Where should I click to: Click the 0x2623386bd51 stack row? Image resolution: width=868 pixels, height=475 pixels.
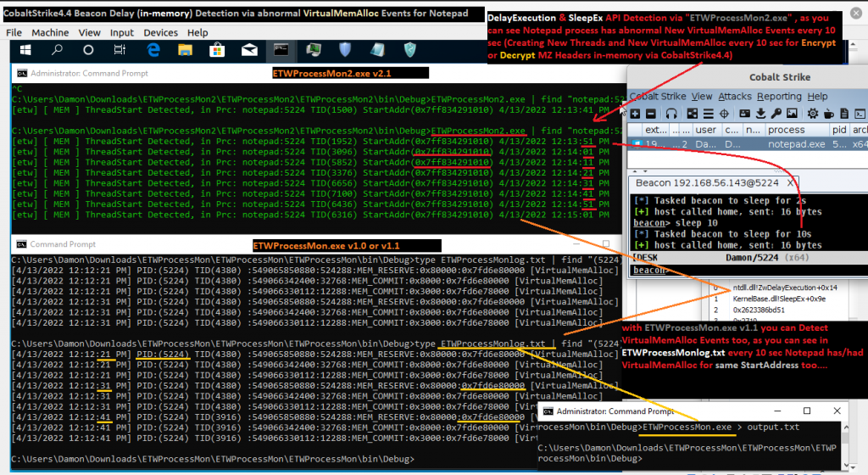(759, 310)
